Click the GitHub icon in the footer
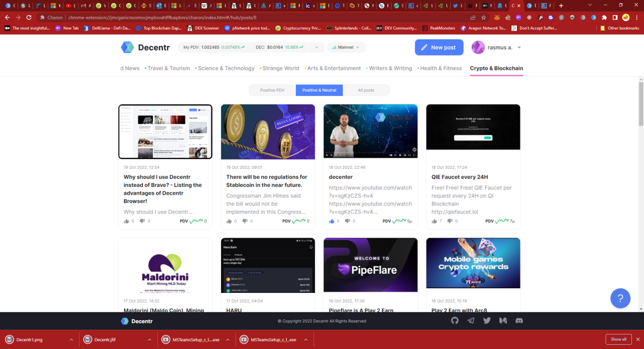The image size is (644, 349). 455,321
